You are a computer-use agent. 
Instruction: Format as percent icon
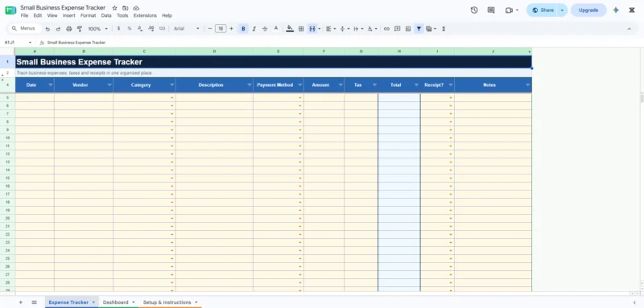click(x=130, y=29)
